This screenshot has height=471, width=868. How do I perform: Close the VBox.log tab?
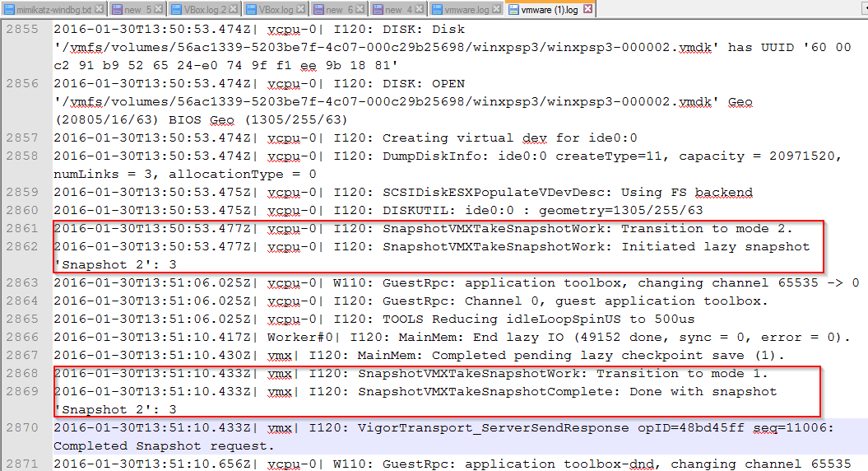(x=304, y=10)
